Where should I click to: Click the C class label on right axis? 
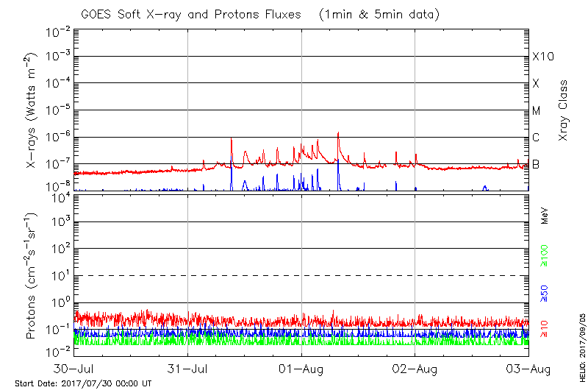pyautogui.click(x=536, y=138)
